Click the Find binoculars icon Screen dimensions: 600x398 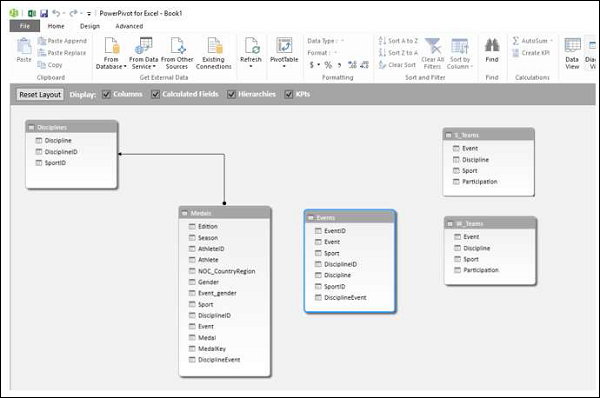click(x=492, y=46)
